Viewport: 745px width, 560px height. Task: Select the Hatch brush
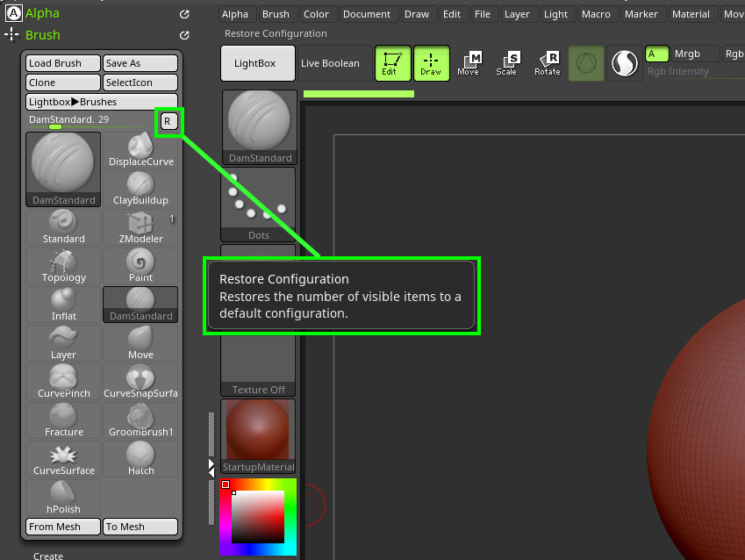[140, 458]
